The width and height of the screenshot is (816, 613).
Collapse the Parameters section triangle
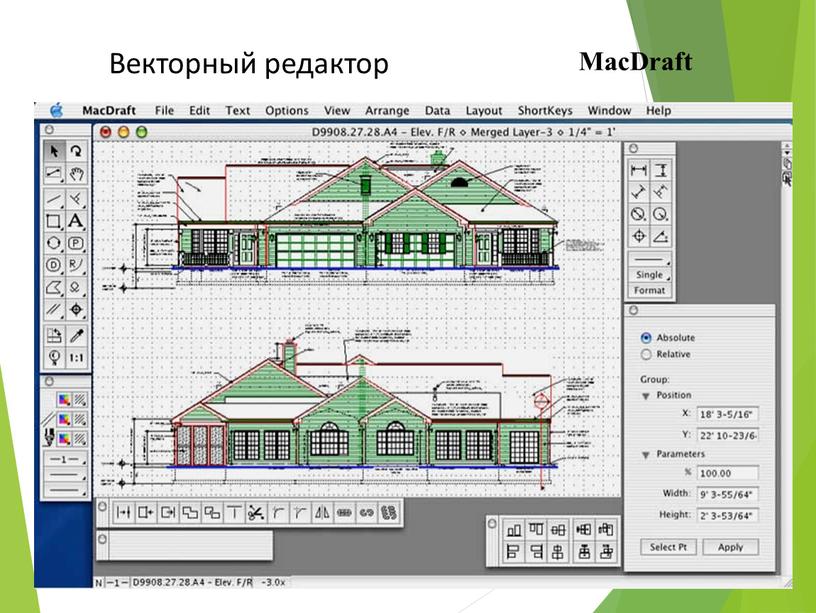click(x=645, y=455)
